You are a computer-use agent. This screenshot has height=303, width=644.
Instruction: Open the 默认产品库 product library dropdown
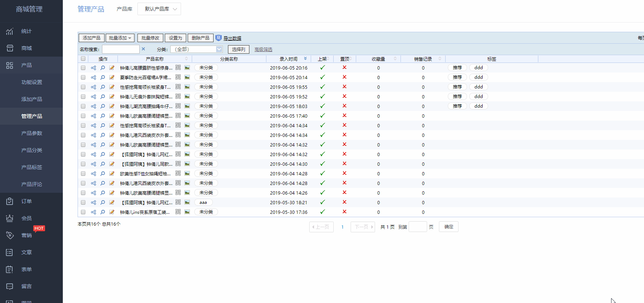[159, 9]
